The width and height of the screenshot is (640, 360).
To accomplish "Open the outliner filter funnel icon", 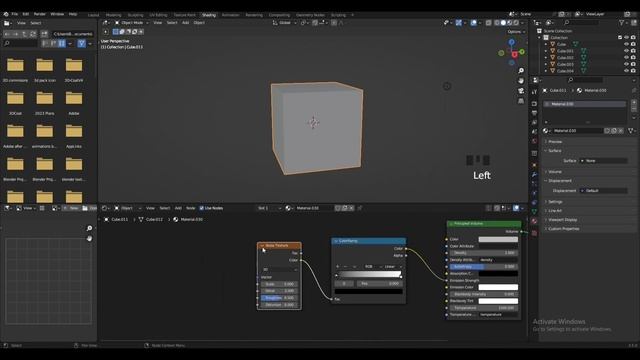I will coord(622,23).
